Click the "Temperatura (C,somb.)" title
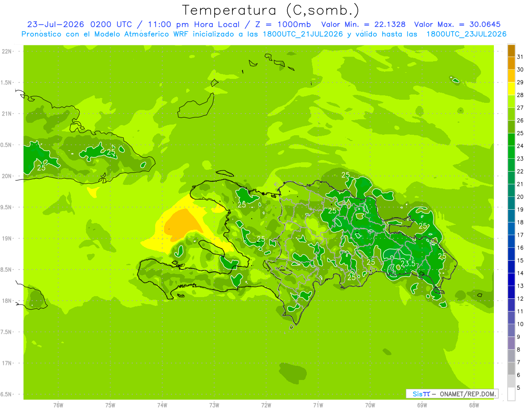The height and width of the screenshot is (411, 532). point(270,10)
